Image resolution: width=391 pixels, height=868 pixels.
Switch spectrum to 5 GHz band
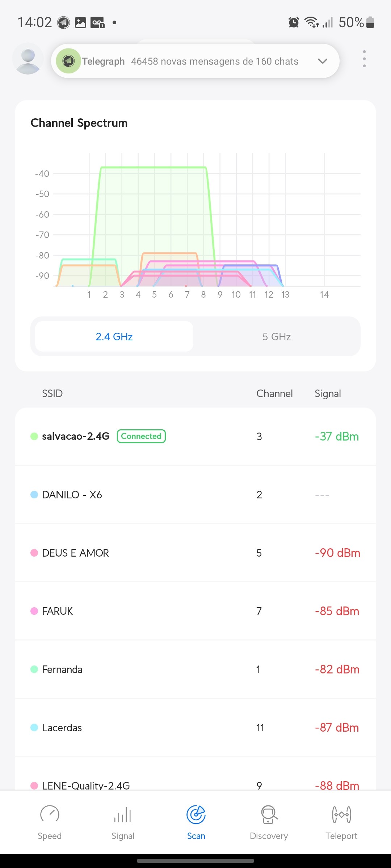tap(277, 337)
